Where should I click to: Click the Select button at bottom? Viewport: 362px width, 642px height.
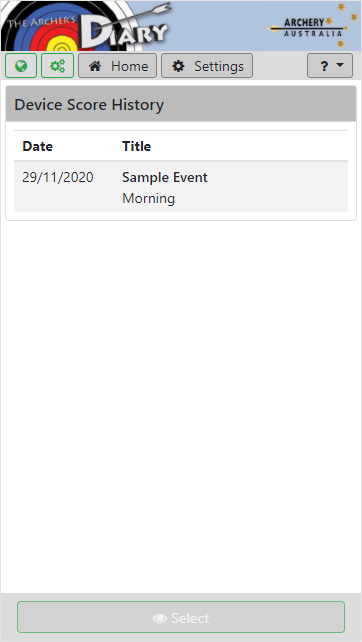pos(181,617)
